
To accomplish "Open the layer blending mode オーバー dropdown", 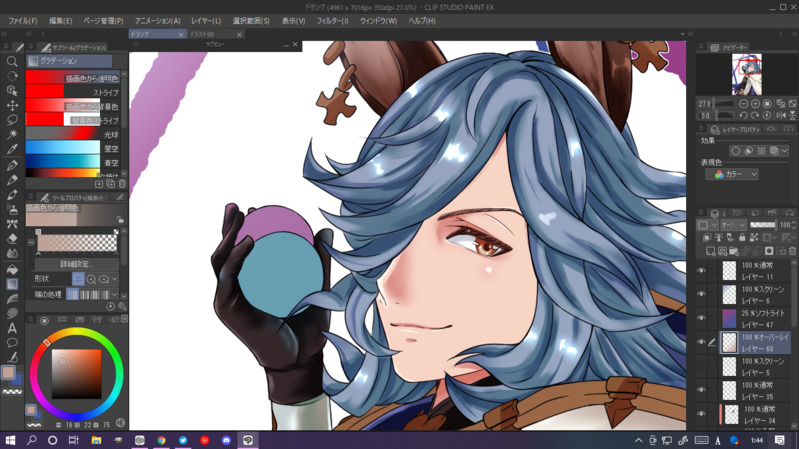I will click(x=733, y=225).
